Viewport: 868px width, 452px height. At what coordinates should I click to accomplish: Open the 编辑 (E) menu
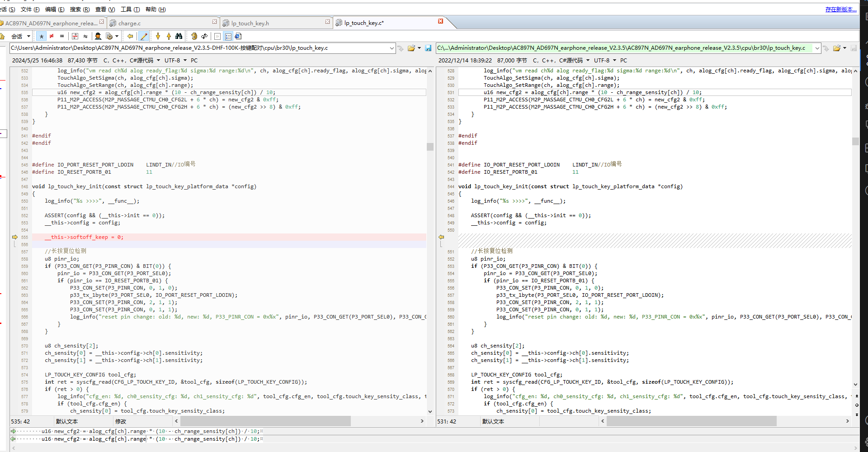55,10
